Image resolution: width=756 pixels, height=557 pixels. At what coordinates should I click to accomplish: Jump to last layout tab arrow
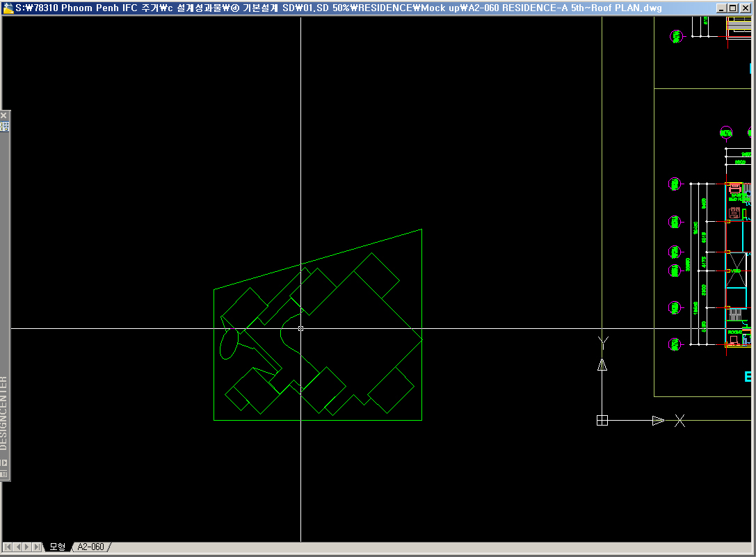(x=37, y=547)
